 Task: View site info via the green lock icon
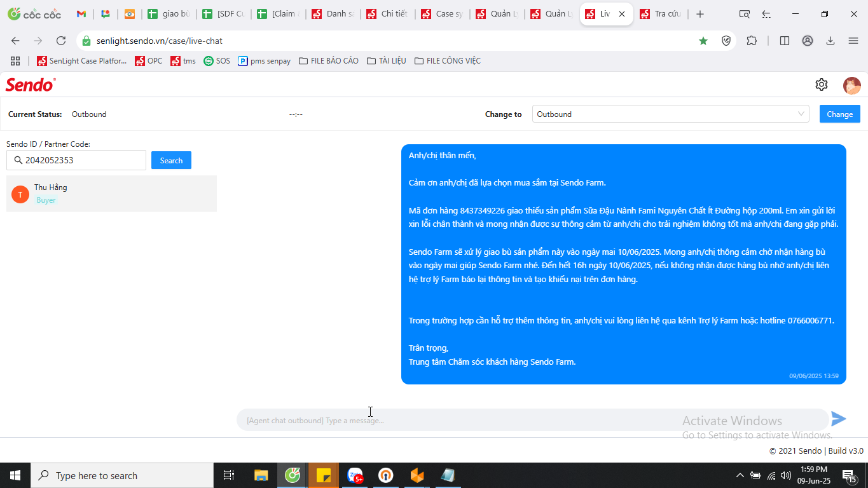(x=86, y=41)
